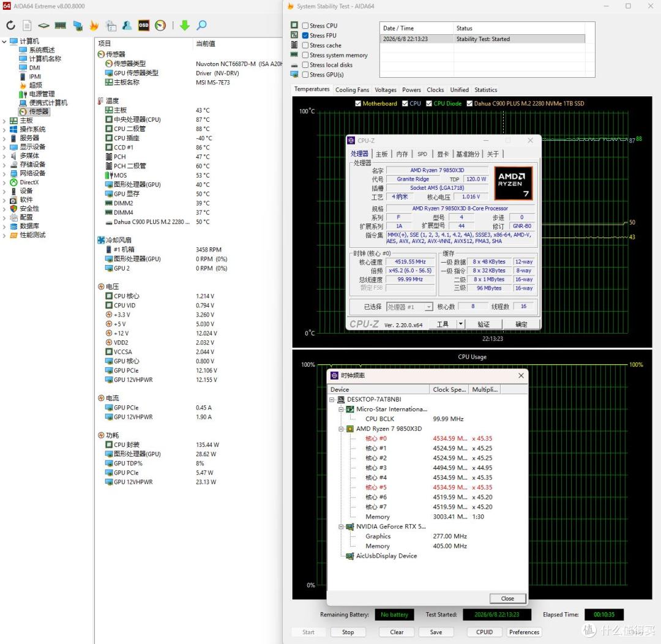The width and height of the screenshot is (661, 644).
Task: Select IPMI in the left tree
Action: (x=35, y=77)
